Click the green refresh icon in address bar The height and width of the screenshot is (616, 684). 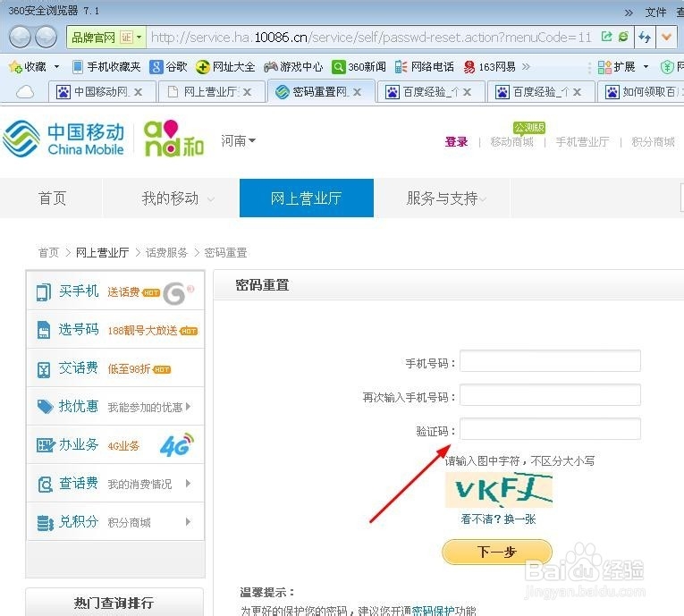(623, 37)
